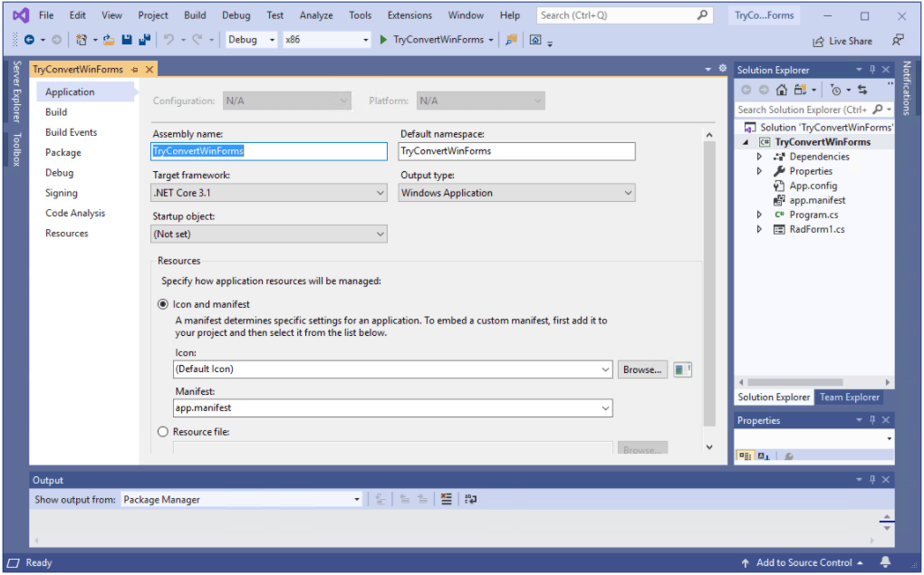This screenshot has width=924, height=575.
Task: Click the Sync with Active Document icon
Action: [x=863, y=90]
